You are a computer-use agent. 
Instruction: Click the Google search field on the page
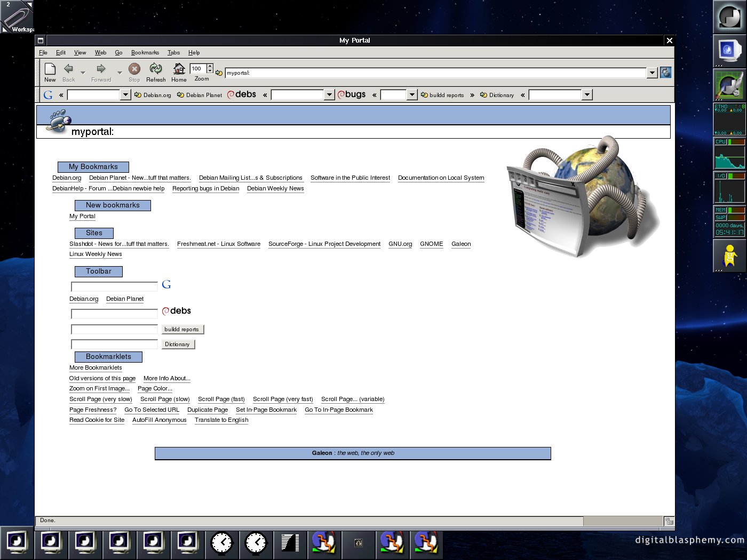click(114, 286)
